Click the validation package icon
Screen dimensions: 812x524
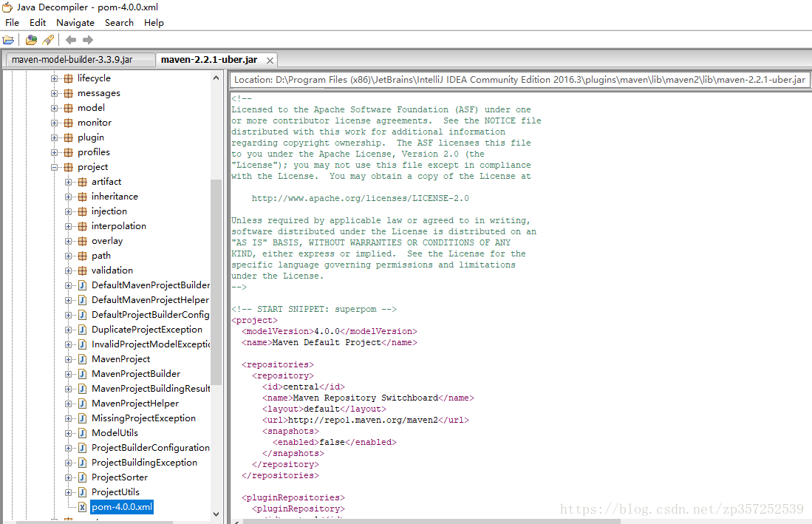tap(82, 270)
